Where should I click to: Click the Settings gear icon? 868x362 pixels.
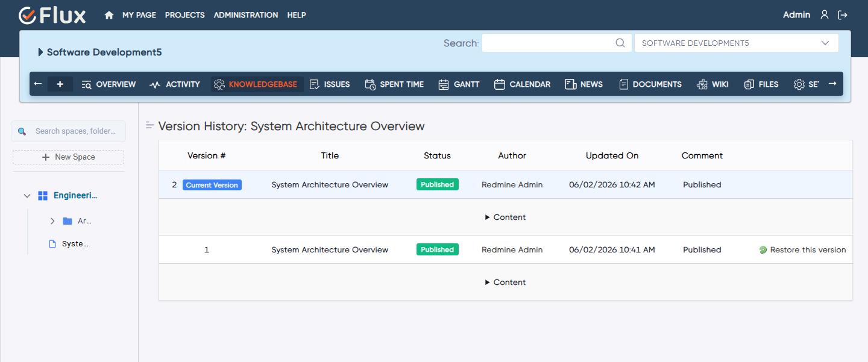tap(799, 84)
